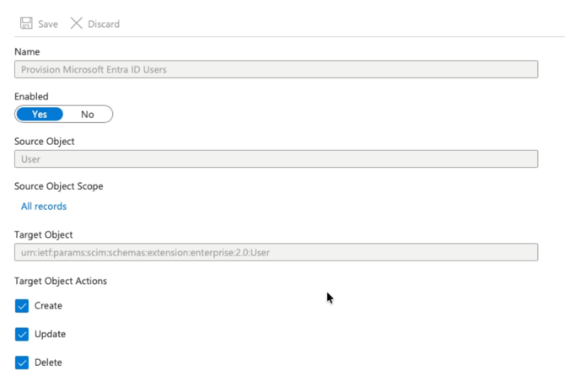This screenshot has width=565, height=392.
Task: Click the Delete label text
Action: [x=48, y=362]
